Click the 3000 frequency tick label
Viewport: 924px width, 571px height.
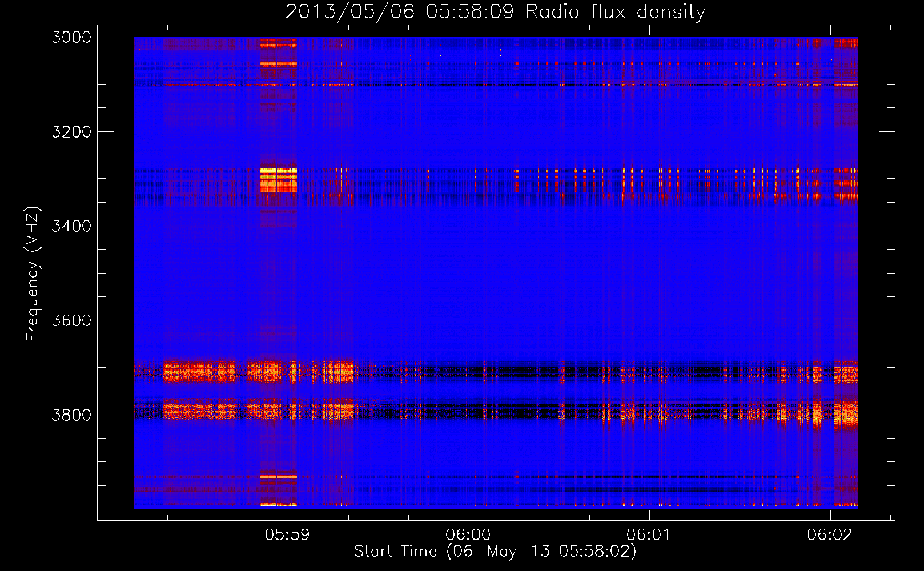(x=71, y=37)
